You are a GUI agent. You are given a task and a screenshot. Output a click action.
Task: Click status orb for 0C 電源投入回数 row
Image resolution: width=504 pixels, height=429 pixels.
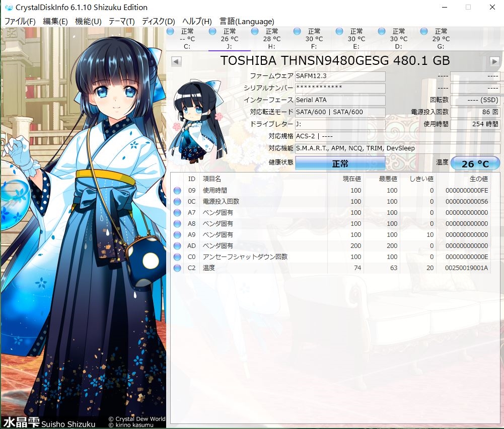(x=177, y=202)
